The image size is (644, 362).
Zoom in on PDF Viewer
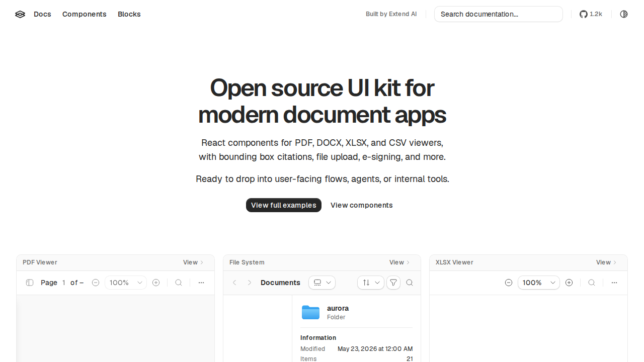tap(156, 283)
